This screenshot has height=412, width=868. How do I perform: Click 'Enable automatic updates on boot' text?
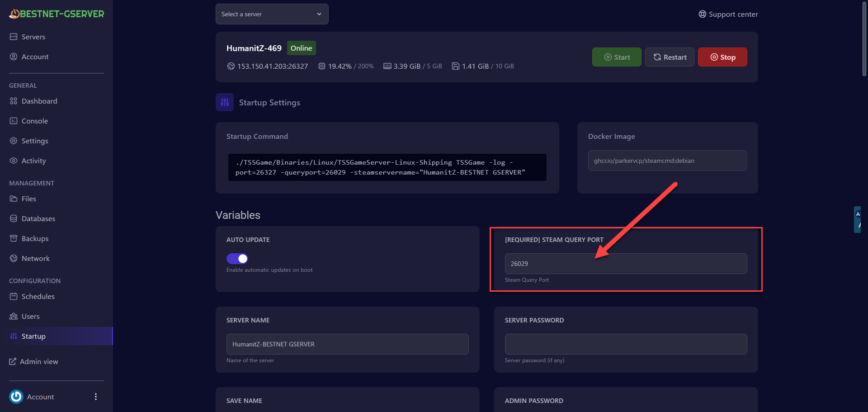[269, 270]
